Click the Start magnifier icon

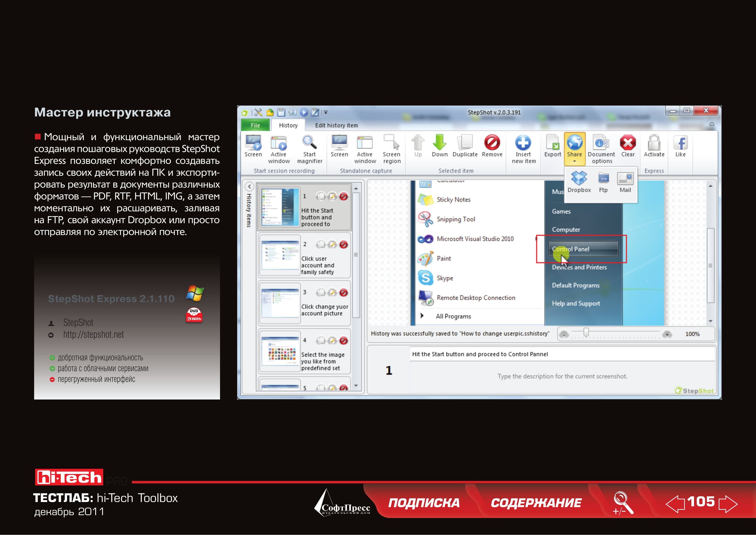[309, 143]
